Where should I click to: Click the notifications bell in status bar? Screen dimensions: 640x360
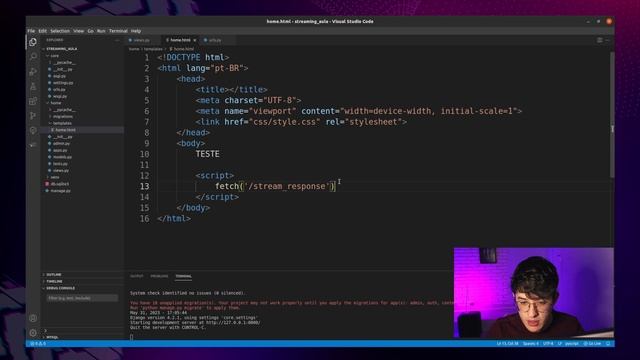pos(608,344)
